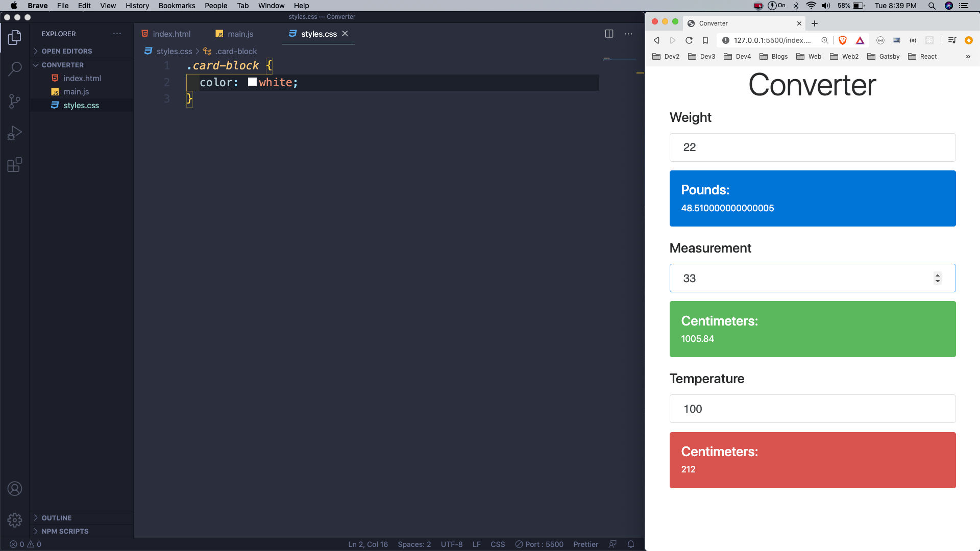Open the History menu
980x551 pixels.
[x=137, y=6]
